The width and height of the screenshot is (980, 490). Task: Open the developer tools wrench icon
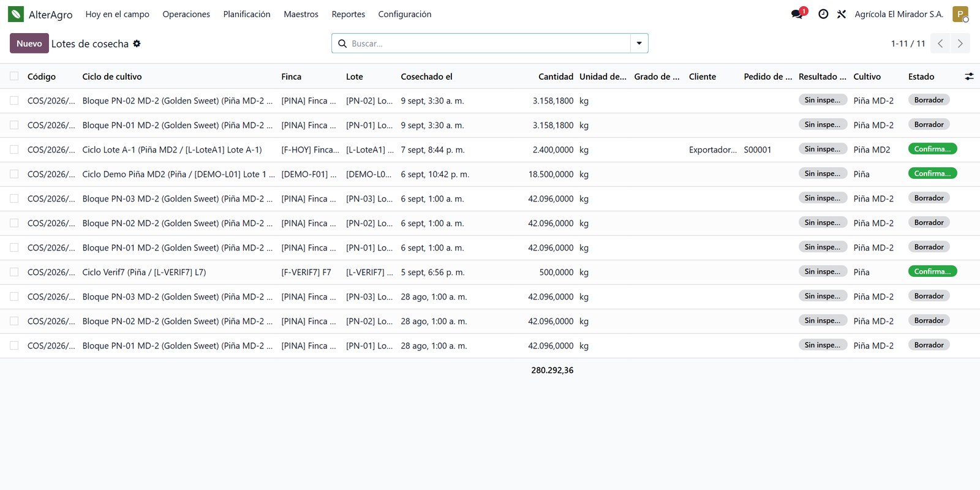click(x=842, y=14)
